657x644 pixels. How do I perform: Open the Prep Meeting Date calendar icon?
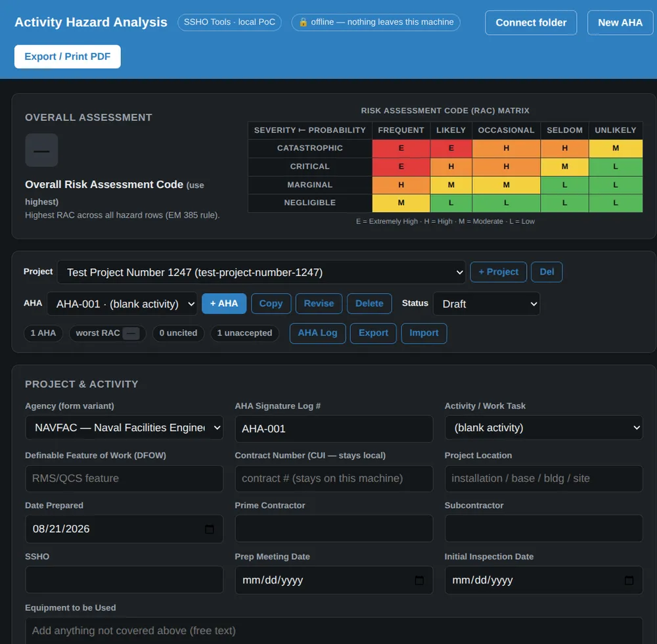tap(419, 580)
